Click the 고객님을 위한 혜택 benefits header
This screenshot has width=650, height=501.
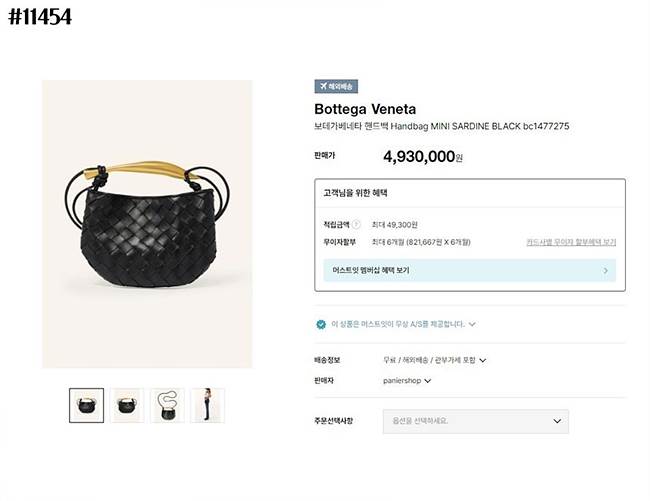click(x=355, y=193)
